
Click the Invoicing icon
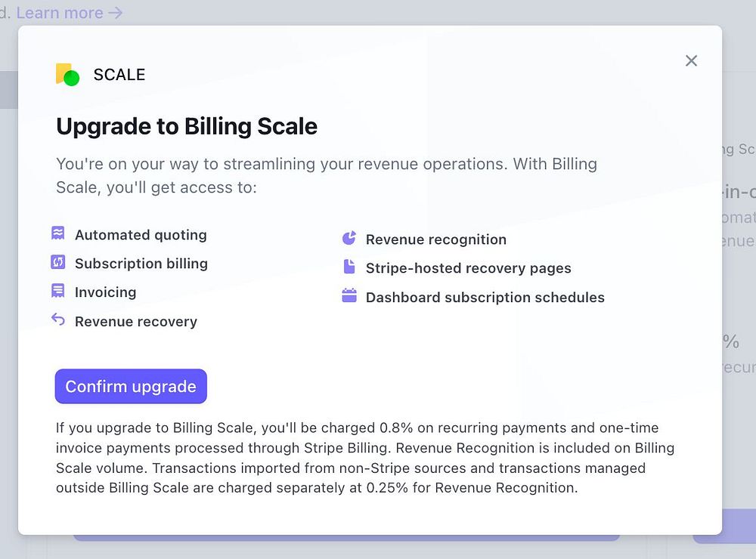tap(57, 291)
